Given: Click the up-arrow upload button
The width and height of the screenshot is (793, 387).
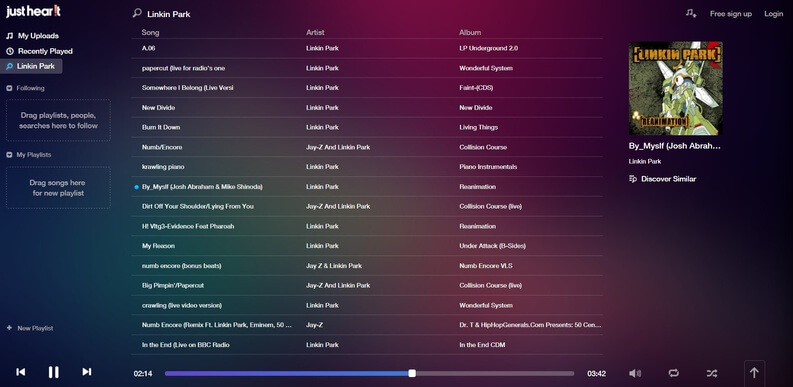Looking at the screenshot, I should 754,373.
